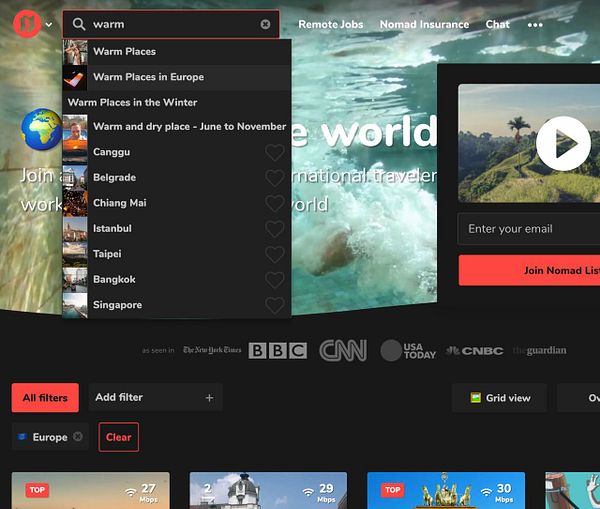Click the wifi icon on the 29 Mbps card
This screenshot has height=509, width=600.
308,492
